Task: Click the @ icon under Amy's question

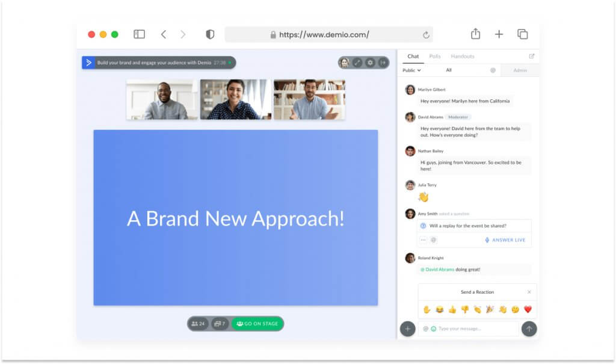Action: (433, 240)
